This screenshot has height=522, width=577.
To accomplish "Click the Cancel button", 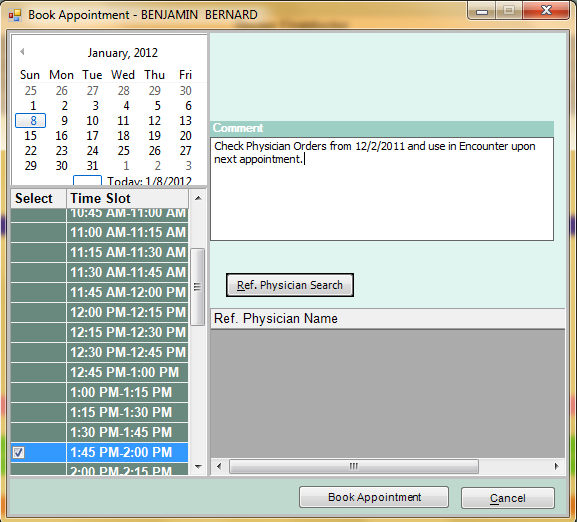I will [x=507, y=498].
